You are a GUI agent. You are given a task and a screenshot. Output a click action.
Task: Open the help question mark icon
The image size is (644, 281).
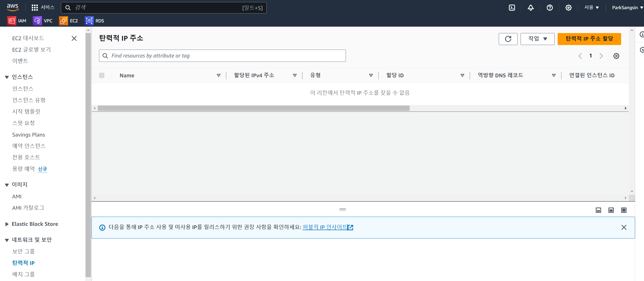(x=550, y=8)
